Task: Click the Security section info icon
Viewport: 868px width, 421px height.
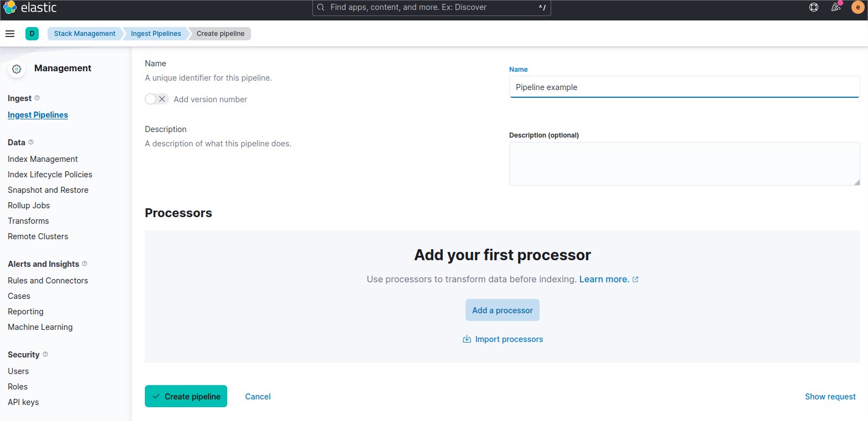Action: click(x=45, y=354)
